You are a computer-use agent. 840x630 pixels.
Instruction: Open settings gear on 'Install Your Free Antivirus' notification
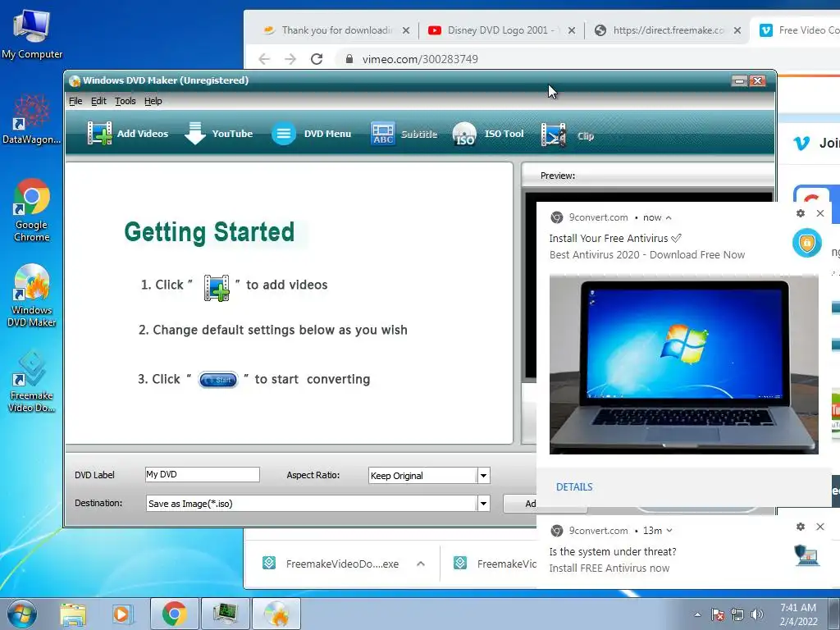801,213
